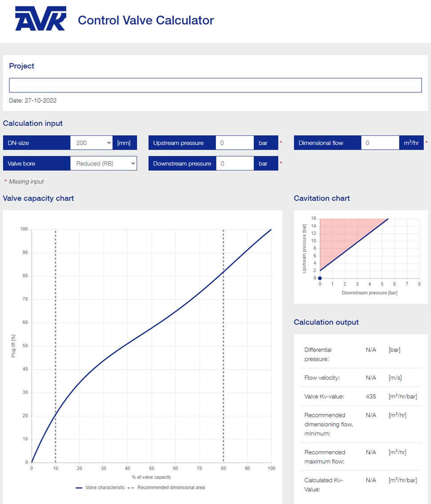The height and width of the screenshot is (504, 431).
Task: Click the Project name input field
Action: point(215,85)
